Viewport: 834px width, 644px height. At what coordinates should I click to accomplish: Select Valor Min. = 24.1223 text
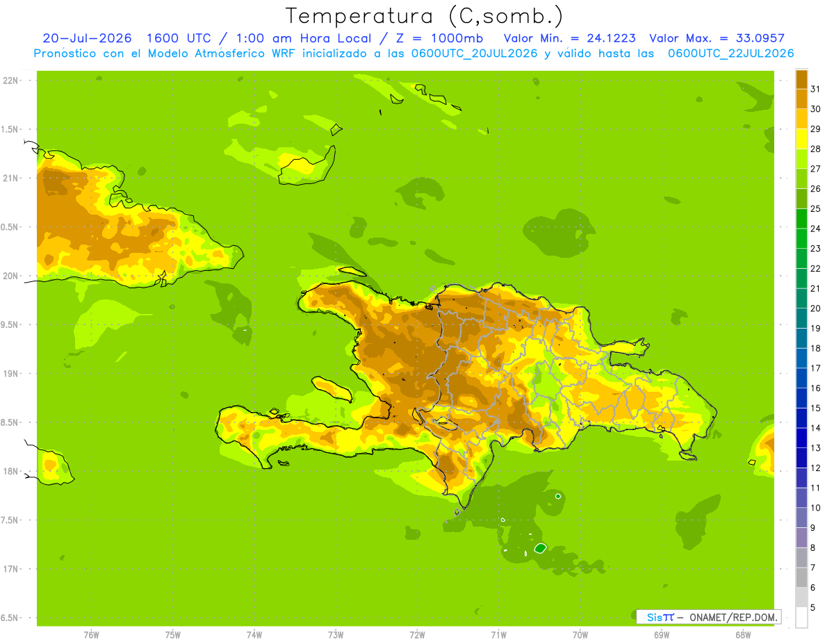coord(569,38)
